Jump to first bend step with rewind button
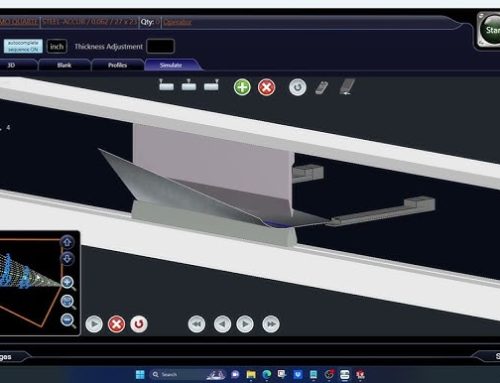 point(197,324)
